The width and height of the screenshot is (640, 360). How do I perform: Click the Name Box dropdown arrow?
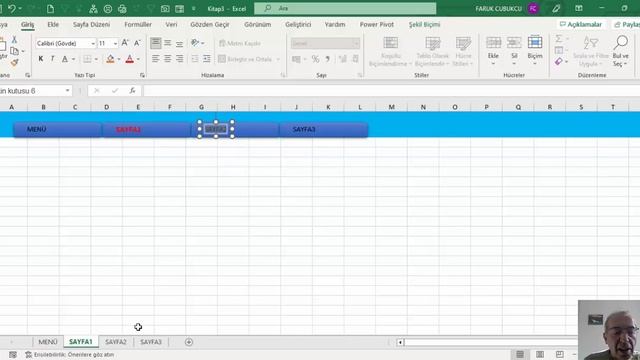click(x=67, y=91)
